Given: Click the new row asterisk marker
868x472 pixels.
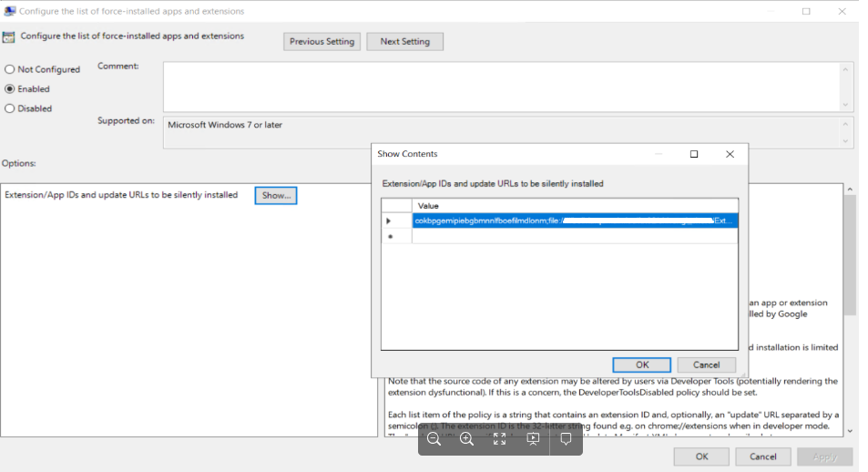Looking at the screenshot, I should click(390, 237).
